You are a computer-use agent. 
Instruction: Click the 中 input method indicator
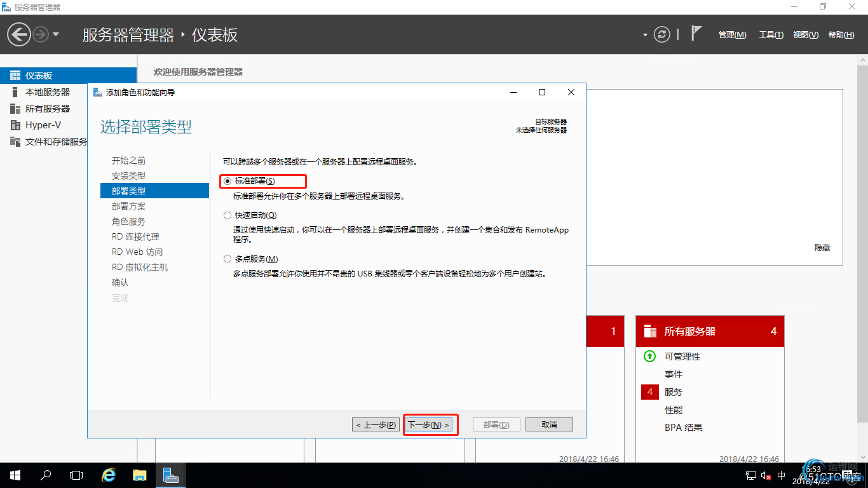click(x=781, y=475)
